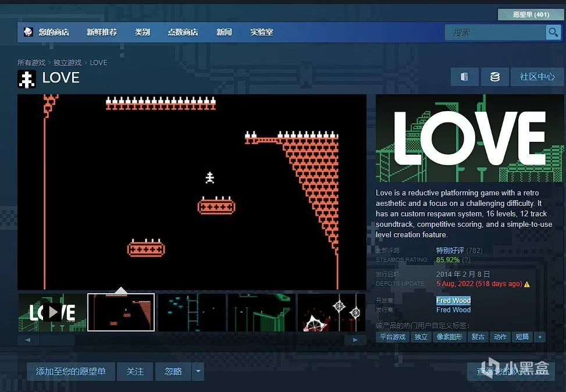Viewport: 566px width, 392px height.
Task: Expand the 忽略 dropdown arrow
Action: (198, 371)
